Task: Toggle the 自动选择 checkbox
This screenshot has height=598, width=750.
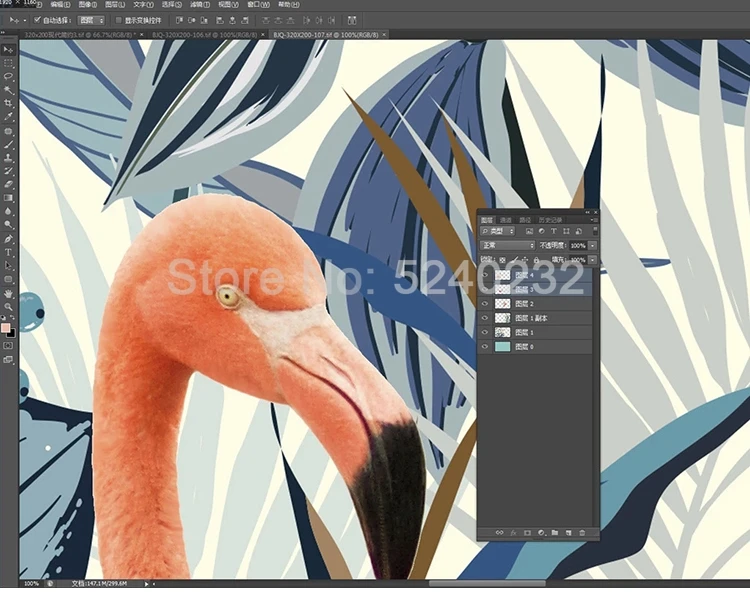Action: [x=37, y=20]
